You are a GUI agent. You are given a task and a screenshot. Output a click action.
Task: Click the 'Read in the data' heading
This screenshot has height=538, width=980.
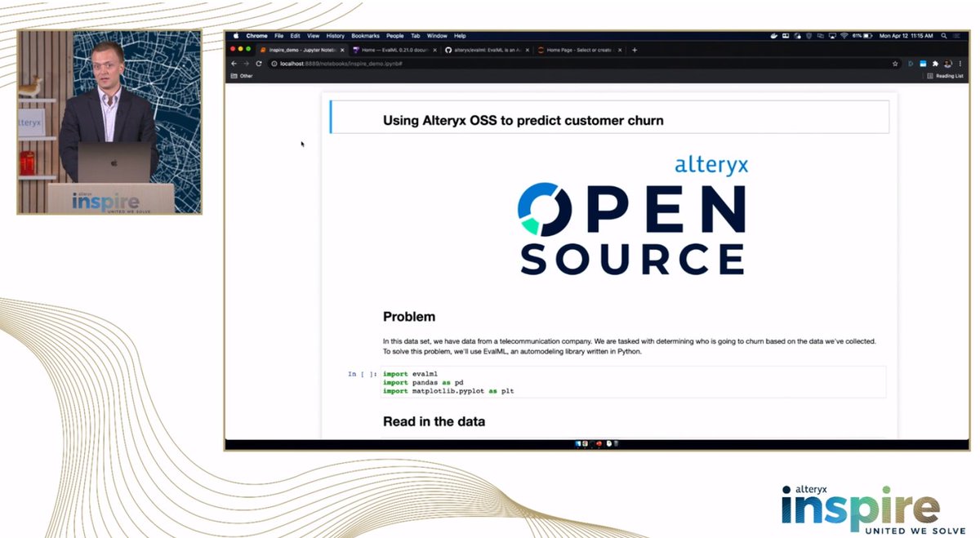pyautogui.click(x=434, y=422)
